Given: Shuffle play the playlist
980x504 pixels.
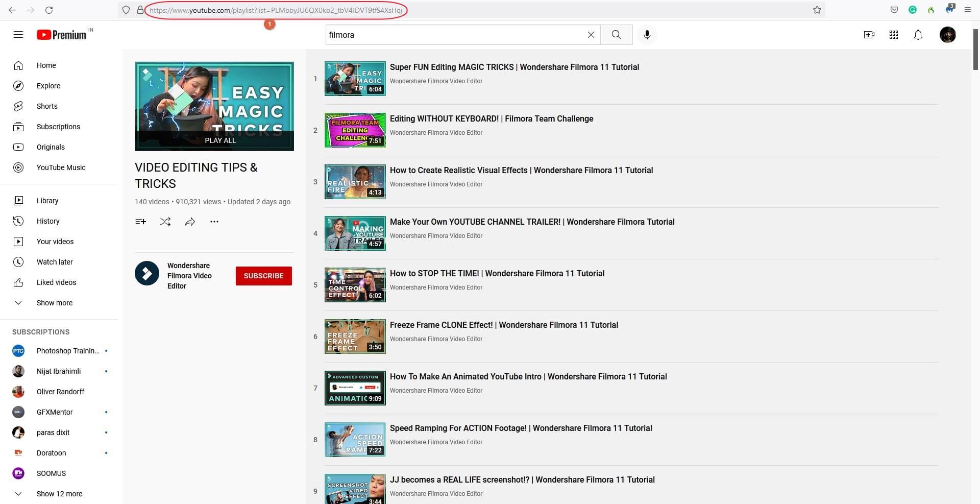Looking at the screenshot, I should [x=165, y=222].
